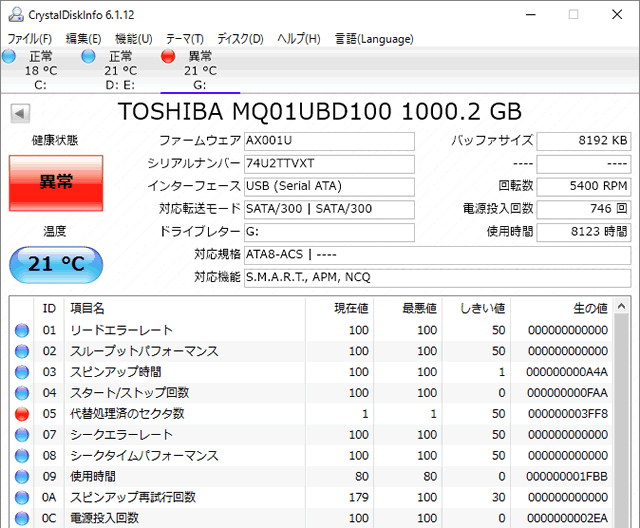Click the drive letter field G:
The height and width of the screenshot is (528, 640).
point(329,233)
